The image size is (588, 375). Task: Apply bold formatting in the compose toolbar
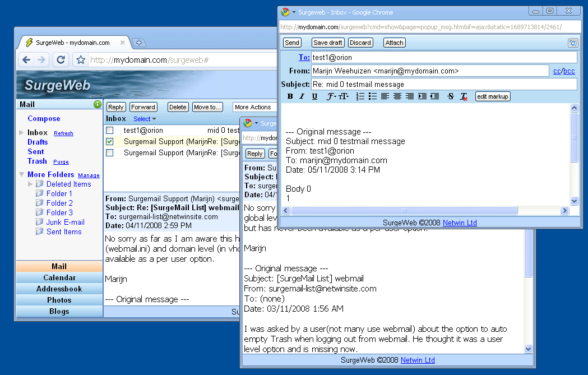tap(290, 96)
